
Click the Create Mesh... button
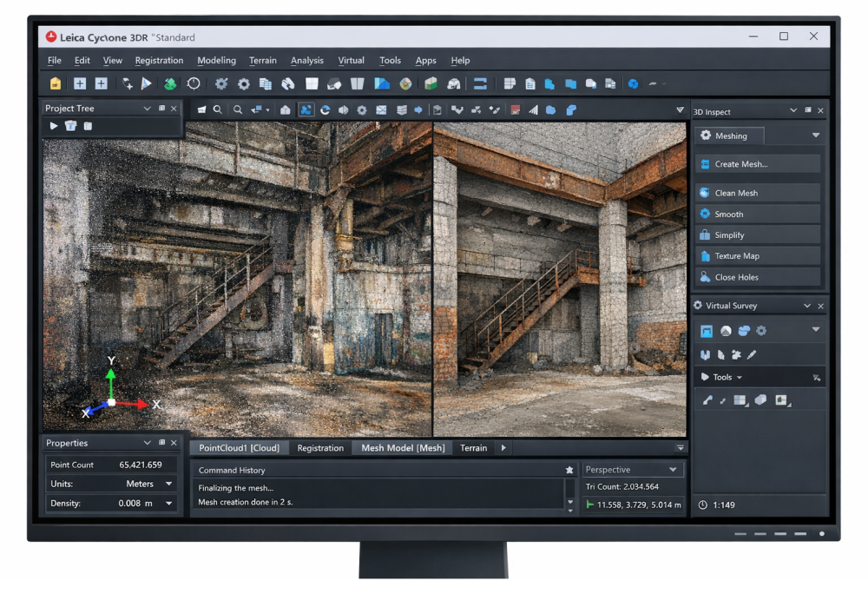click(x=758, y=164)
